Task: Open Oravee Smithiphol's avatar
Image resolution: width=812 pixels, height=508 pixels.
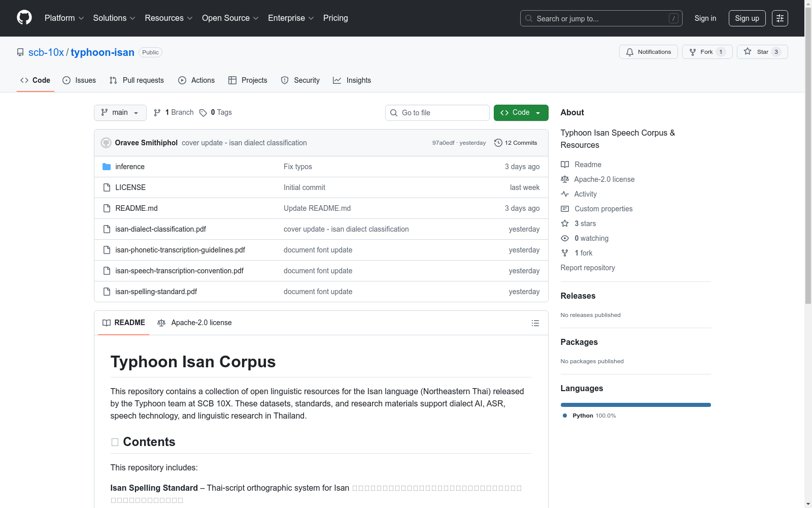Action: (106, 143)
